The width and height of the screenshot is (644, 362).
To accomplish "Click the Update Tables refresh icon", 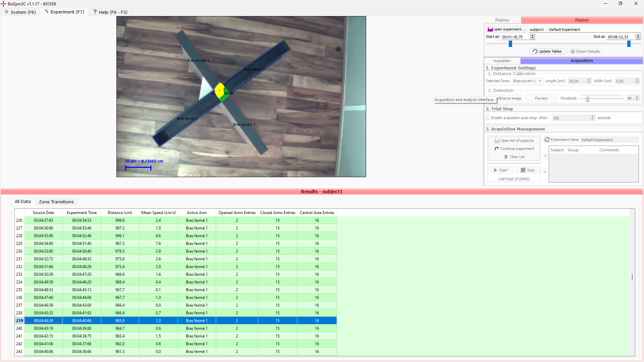I will [x=535, y=51].
